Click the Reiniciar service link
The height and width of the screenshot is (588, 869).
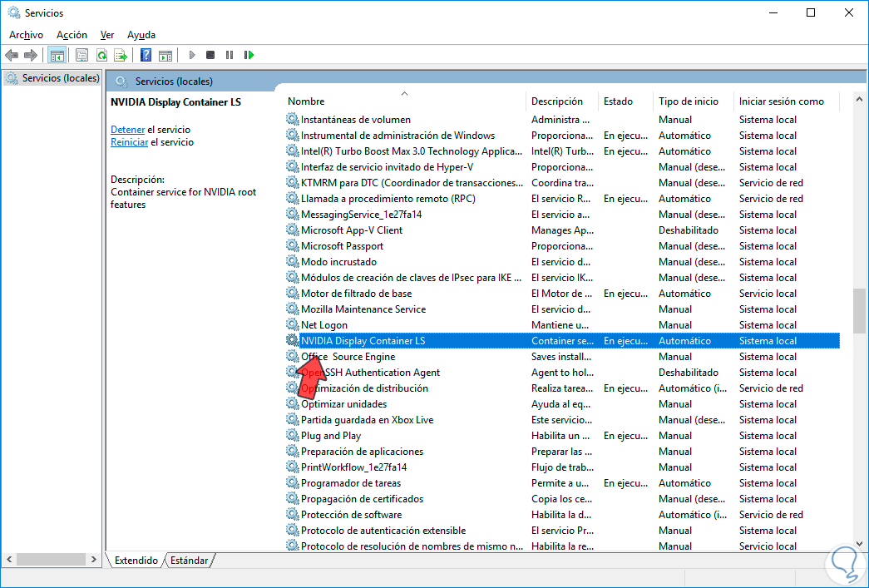click(129, 142)
